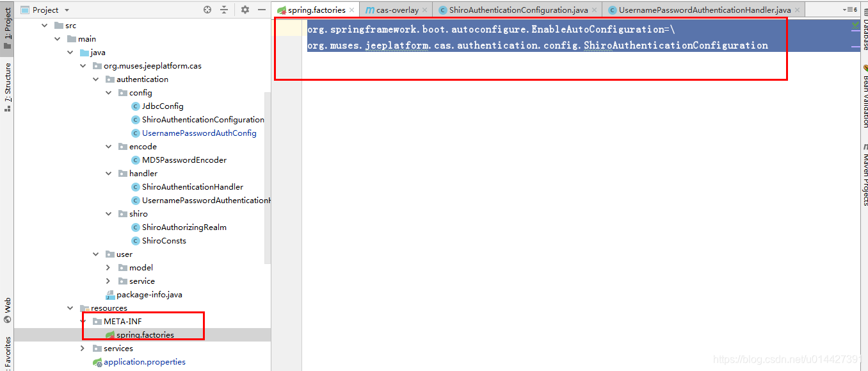Close the cas-overlay tab
The width and height of the screenshot is (868, 371).
[x=425, y=10]
